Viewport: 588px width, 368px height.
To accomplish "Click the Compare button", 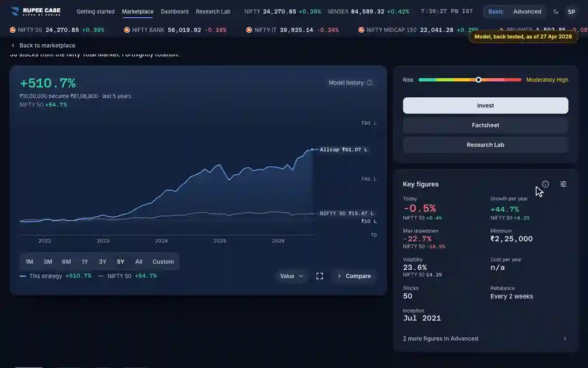I will 354,276.
